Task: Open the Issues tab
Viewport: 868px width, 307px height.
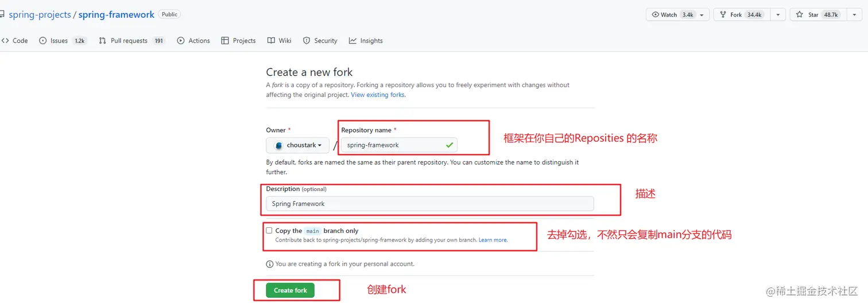Action: pos(63,41)
